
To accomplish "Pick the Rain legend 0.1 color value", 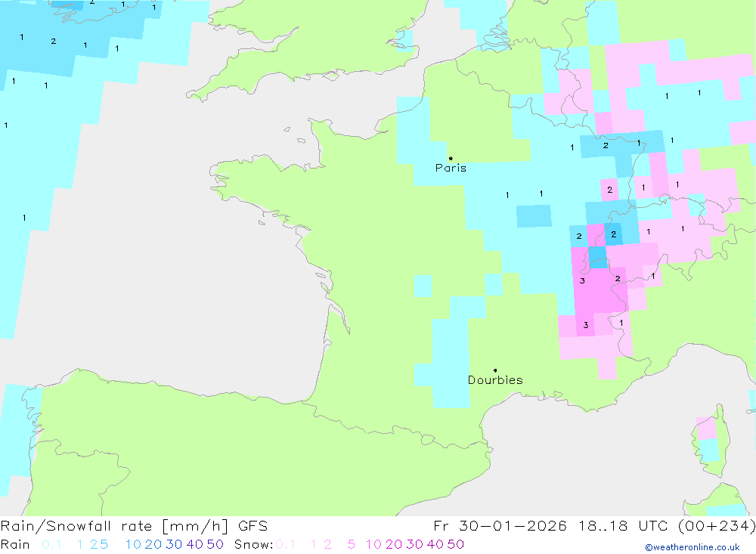I will click(x=51, y=544).
